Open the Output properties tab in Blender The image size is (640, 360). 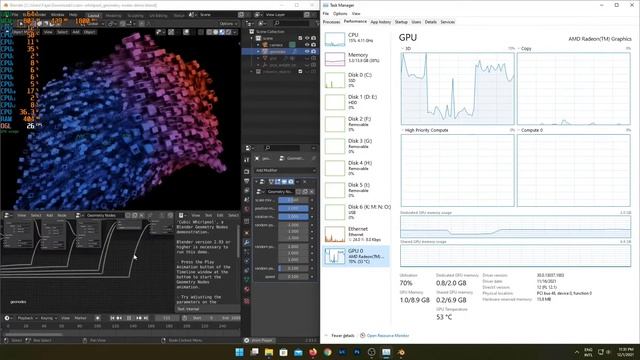pos(247,181)
